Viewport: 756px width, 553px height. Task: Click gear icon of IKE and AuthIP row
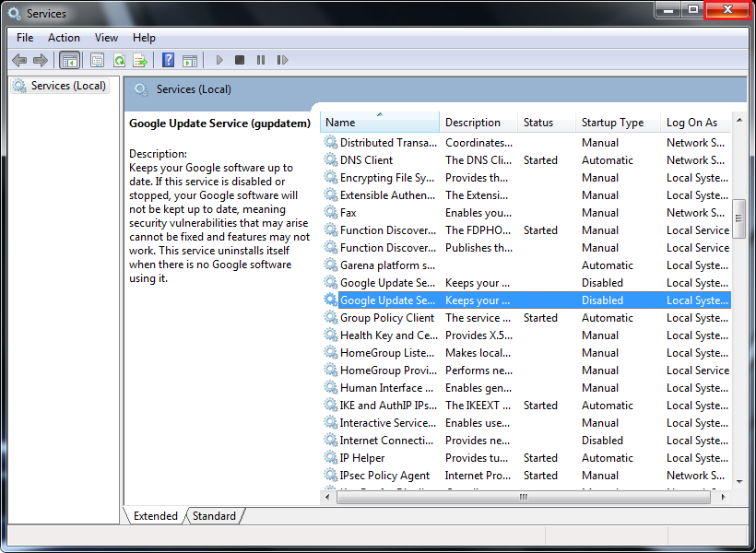click(x=331, y=405)
